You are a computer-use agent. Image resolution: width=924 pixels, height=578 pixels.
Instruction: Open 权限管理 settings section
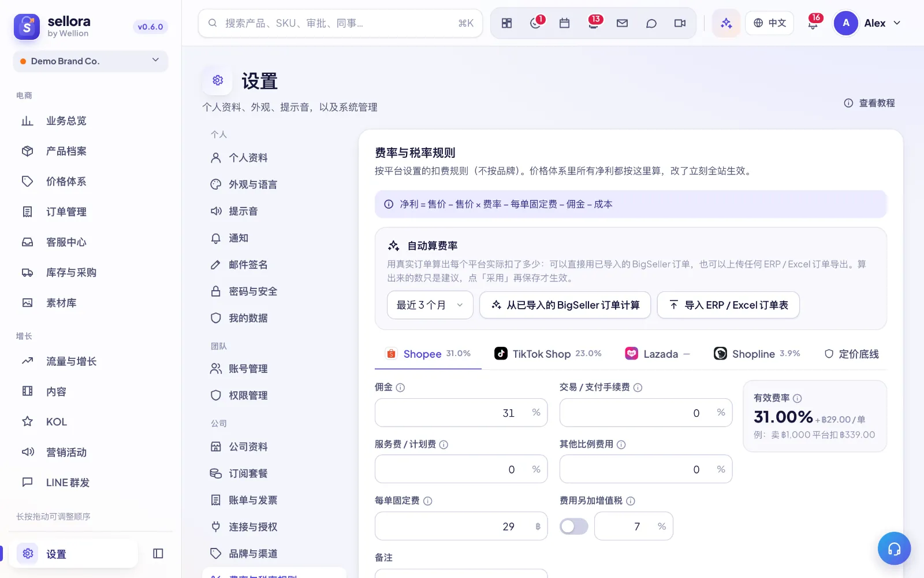[x=274, y=395]
